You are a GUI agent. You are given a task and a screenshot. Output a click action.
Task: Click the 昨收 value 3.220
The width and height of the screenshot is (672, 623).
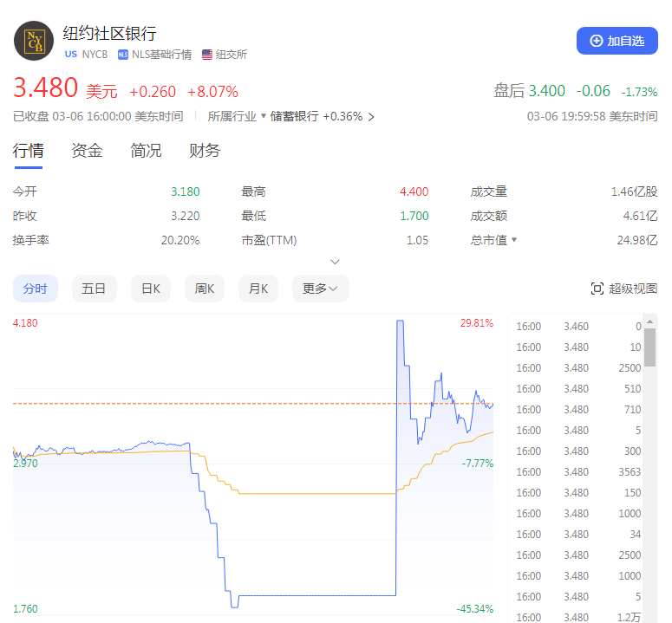pyautogui.click(x=186, y=216)
